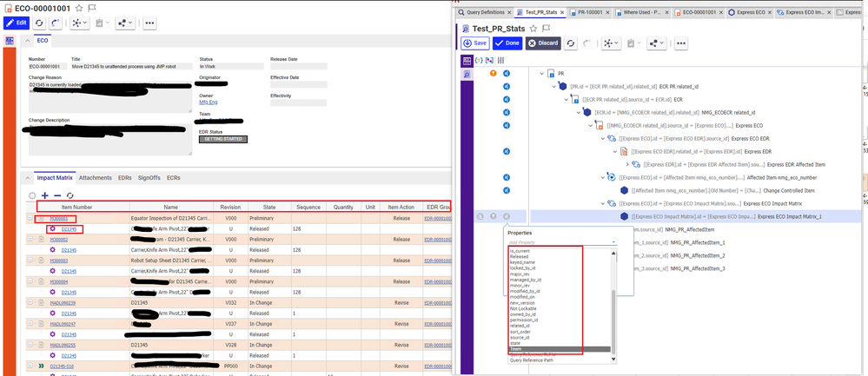This screenshot has height=376, width=868.
Task: Expand the Express EDR Affected Item node
Action: point(627,164)
